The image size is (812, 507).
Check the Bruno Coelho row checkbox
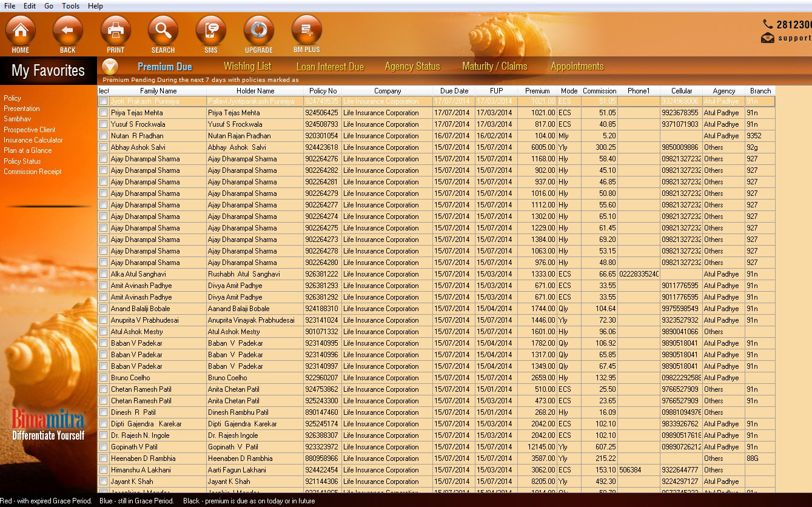pyautogui.click(x=104, y=378)
